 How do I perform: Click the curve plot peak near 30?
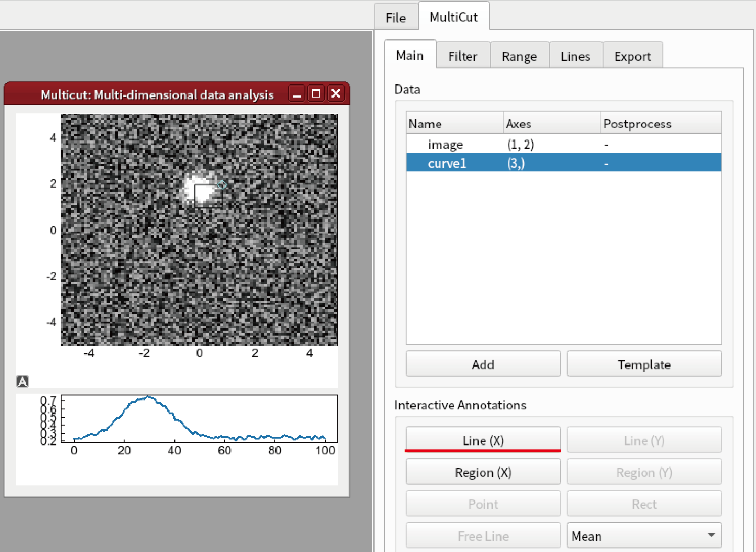pyautogui.click(x=148, y=398)
